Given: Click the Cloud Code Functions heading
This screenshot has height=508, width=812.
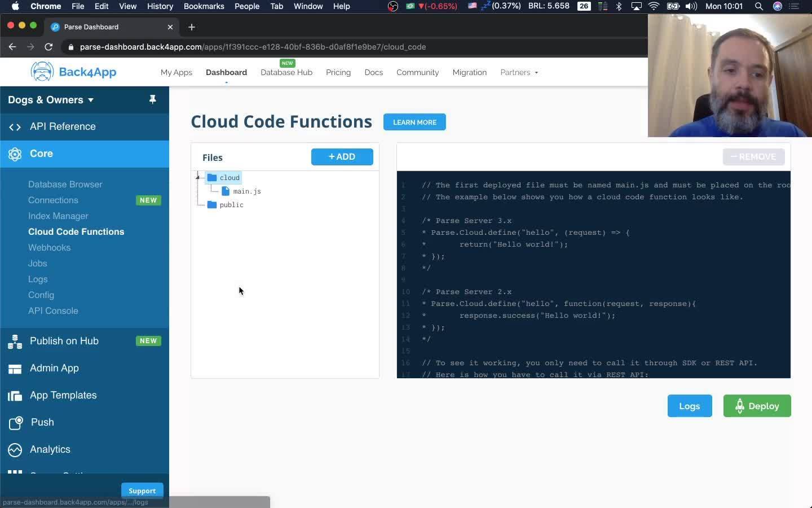Looking at the screenshot, I should [x=281, y=122].
